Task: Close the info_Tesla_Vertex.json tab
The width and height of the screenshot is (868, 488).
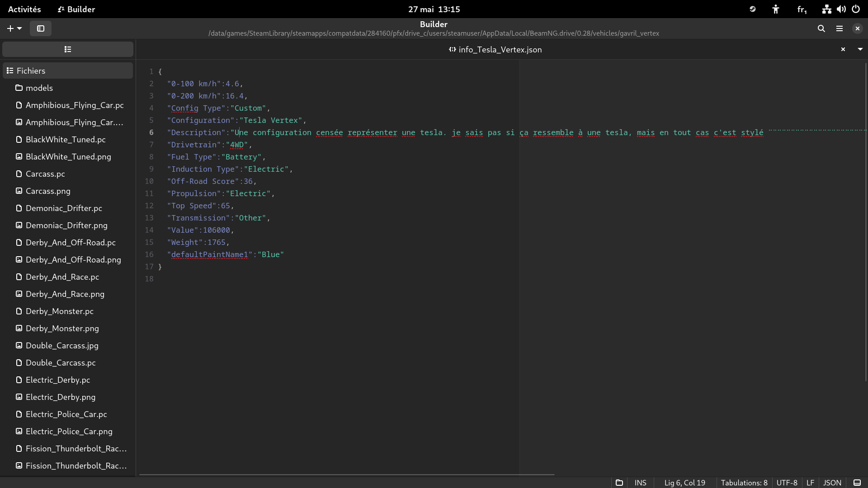Action: point(843,49)
